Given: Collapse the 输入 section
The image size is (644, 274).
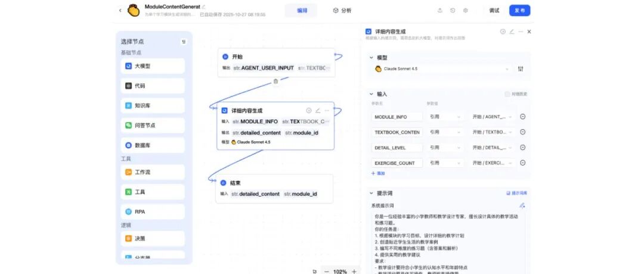Looking at the screenshot, I should click(371, 94).
